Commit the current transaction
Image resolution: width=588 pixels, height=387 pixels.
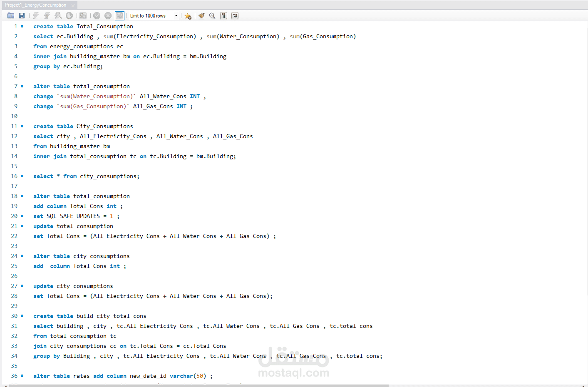[x=97, y=16]
